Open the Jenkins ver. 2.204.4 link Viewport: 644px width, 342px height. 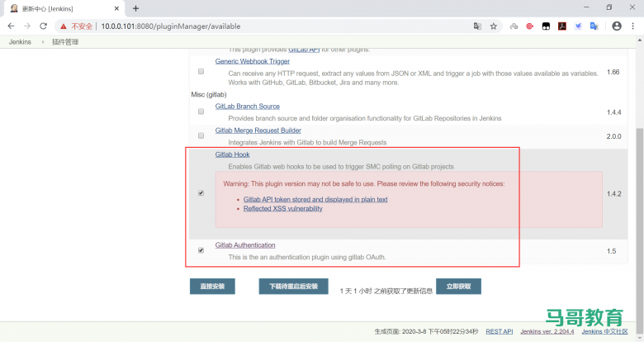point(547,331)
